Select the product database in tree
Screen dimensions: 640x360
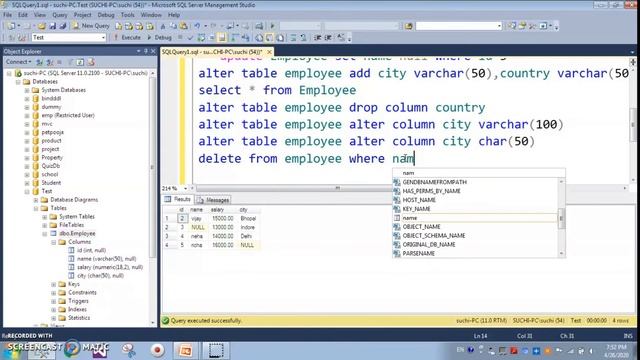click(x=51, y=141)
